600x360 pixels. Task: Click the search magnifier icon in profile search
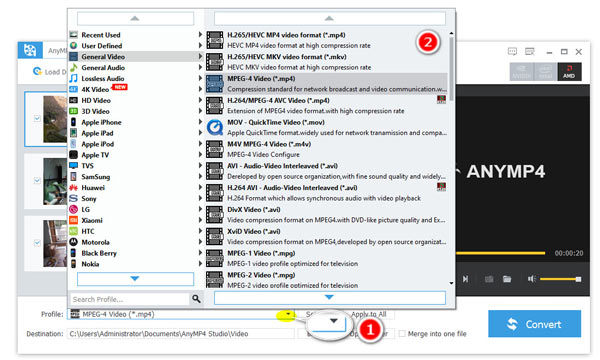coord(196,299)
